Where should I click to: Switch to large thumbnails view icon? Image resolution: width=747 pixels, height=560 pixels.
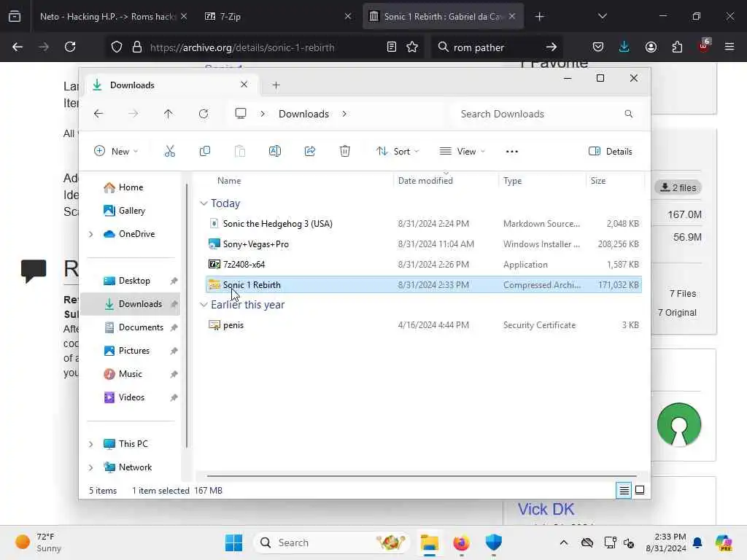point(640,490)
